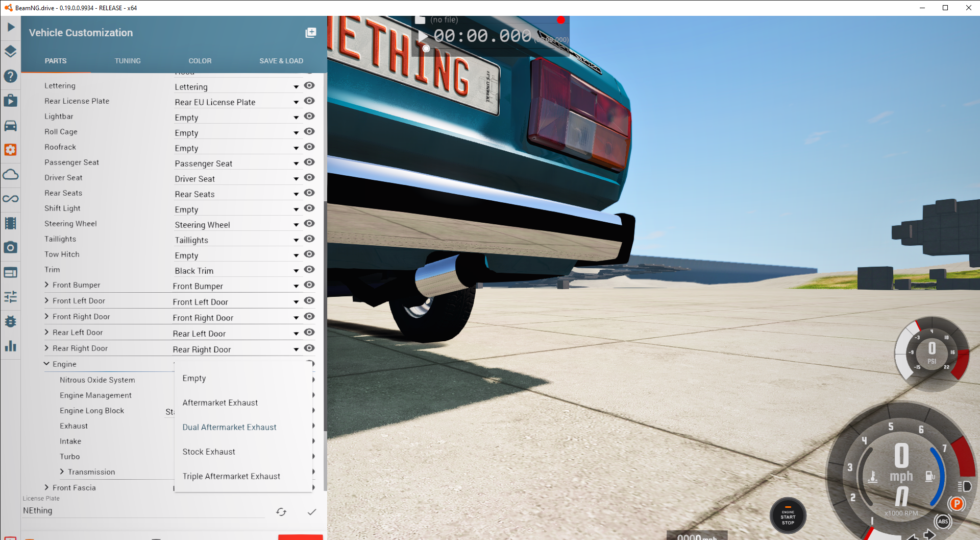The width and height of the screenshot is (980, 540).
Task: Select Empty in the exhaust menu
Action: pyautogui.click(x=243, y=378)
